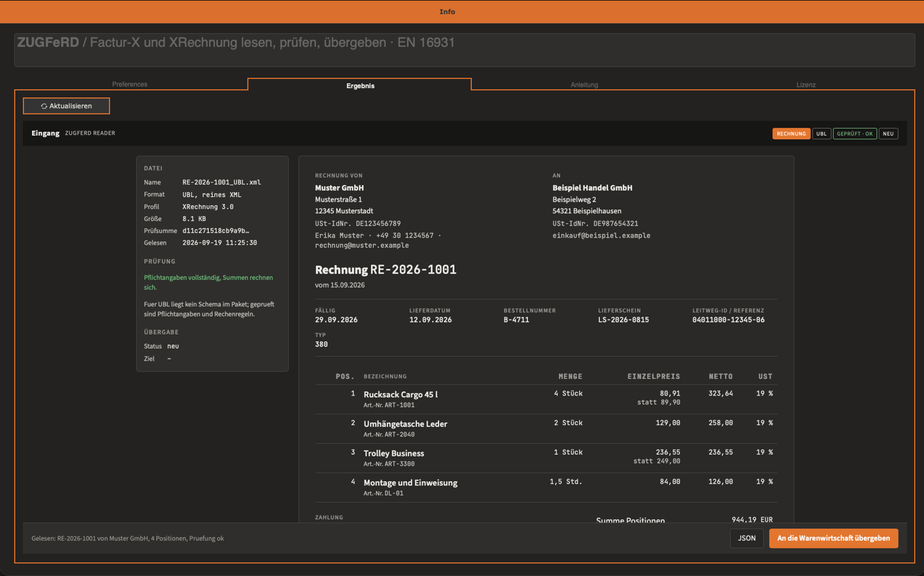Viewport: 924px width, 576px height.
Task: Click the Info title in orange bar
Action: coord(447,12)
